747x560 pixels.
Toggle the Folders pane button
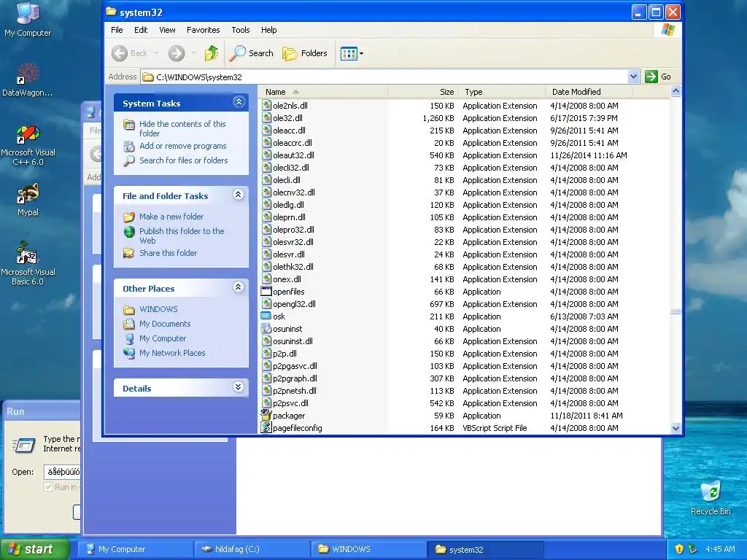[304, 53]
